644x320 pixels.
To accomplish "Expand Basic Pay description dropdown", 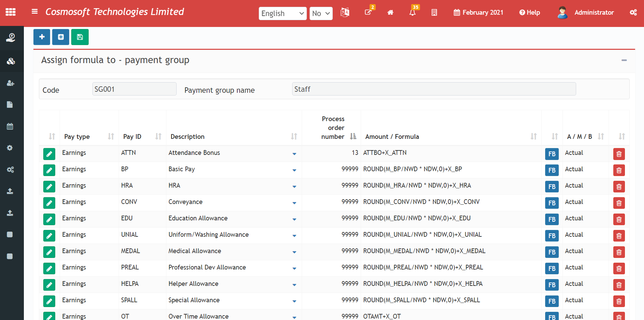I will pyautogui.click(x=294, y=170).
